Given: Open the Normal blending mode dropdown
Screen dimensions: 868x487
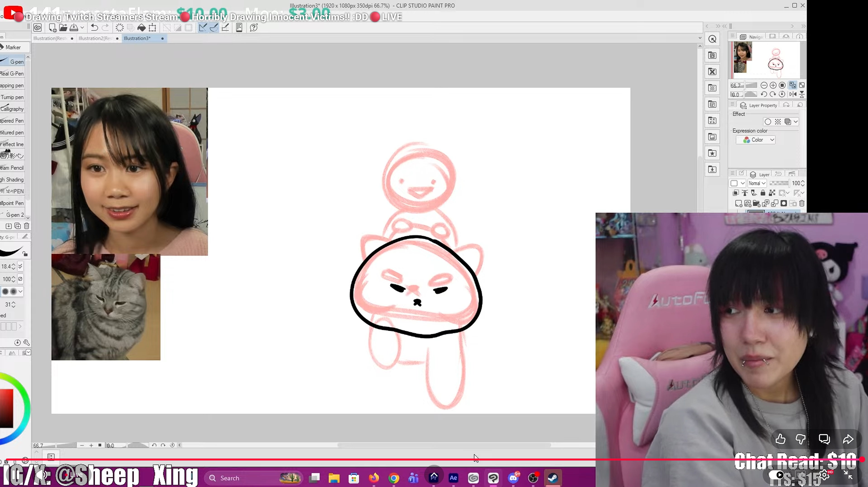Looking at the screenshot, I should coord(757,183).
